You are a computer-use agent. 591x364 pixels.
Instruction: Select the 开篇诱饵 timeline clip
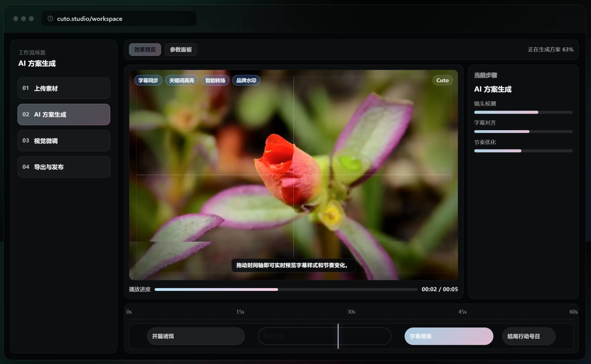pos(196,336)
